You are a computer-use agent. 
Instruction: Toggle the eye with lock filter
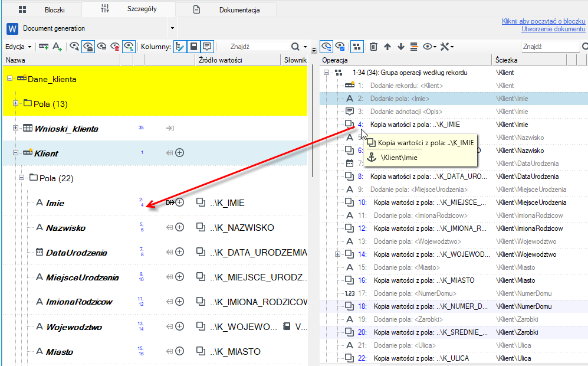pyautogui.click(x=88, y=47)
